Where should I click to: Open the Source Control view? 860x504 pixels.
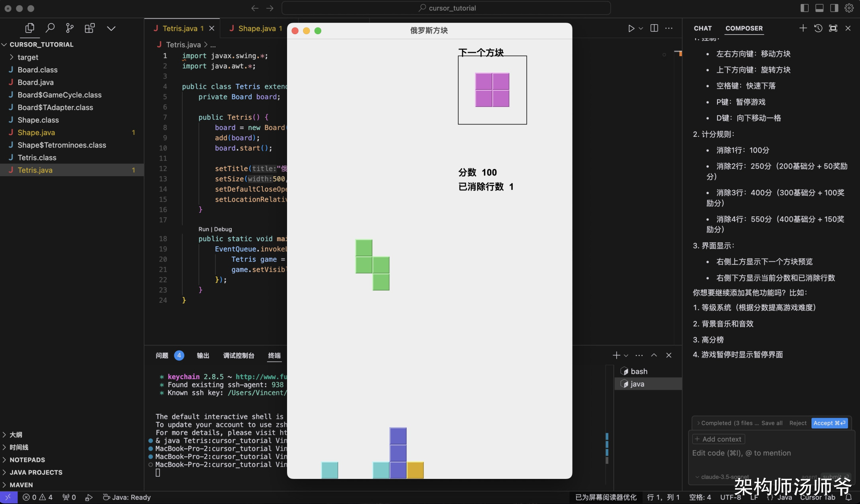tap(70, 28)
